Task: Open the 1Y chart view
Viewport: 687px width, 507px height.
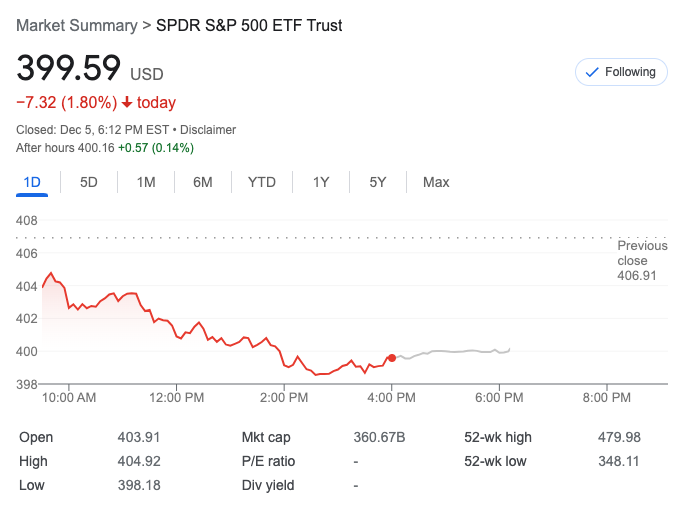Action: click(x=321, y=182)
